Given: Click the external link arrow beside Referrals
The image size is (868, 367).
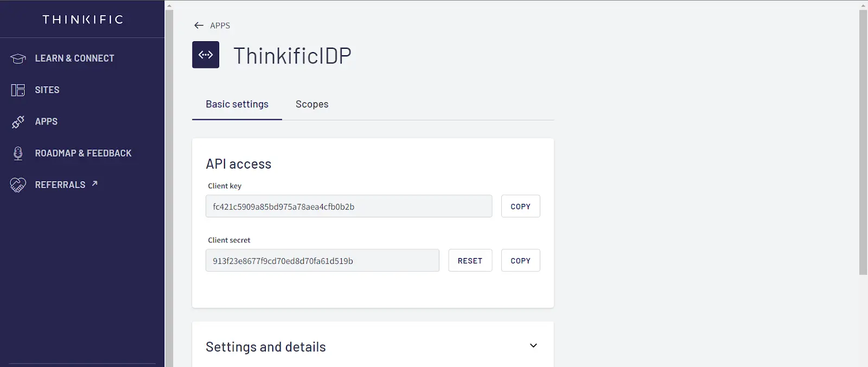Looking at the screenshot, I should pyautogui.click(x=94, y=184).
